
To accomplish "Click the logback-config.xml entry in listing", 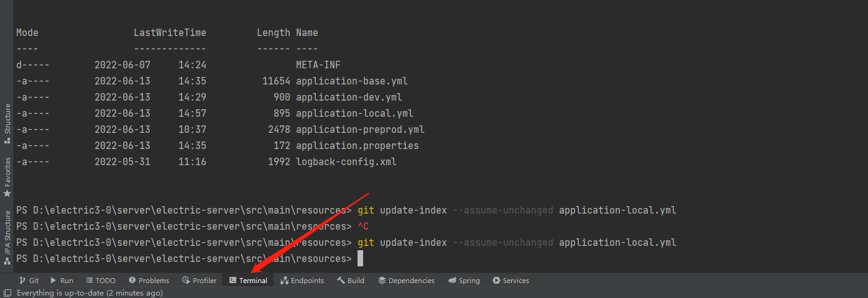I will point(346,162).
